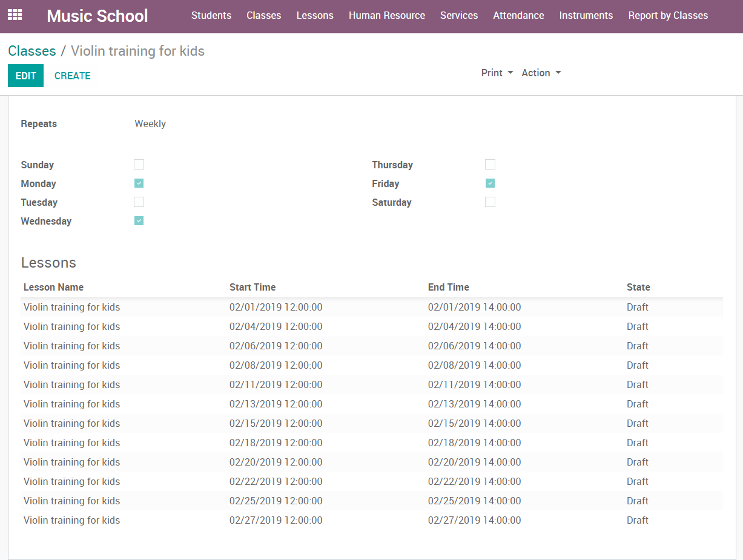
Task: Toggle the Sunday checkbox
Action: [x=139, y=165]
